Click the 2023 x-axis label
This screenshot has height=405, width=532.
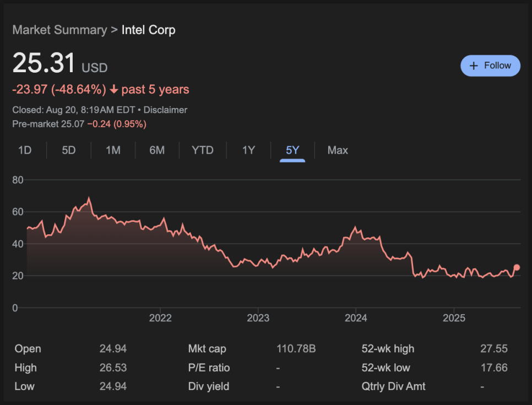point(258,318)
